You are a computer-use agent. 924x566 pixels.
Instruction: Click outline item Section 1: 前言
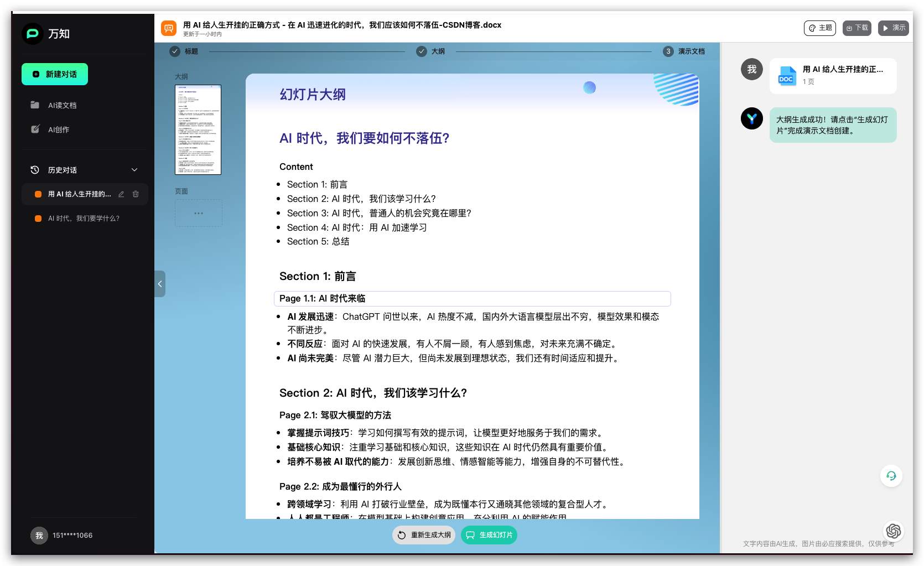[317, 185]
